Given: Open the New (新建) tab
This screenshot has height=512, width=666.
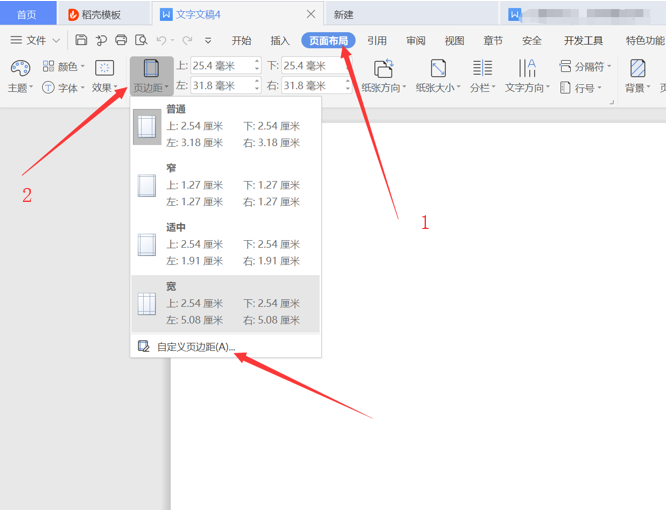Looking at the screenshot, I should coord(411,14).
